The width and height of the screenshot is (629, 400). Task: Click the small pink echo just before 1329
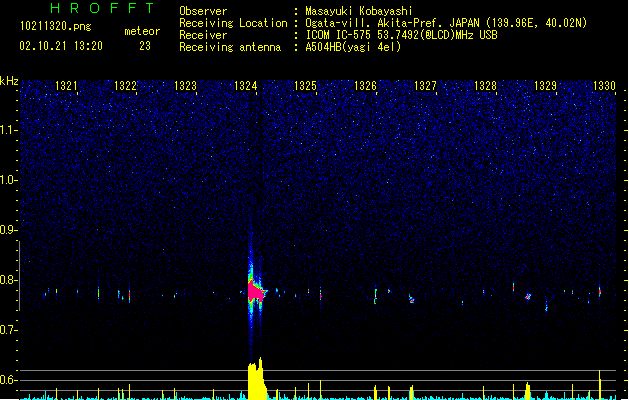tap(528, 297)
